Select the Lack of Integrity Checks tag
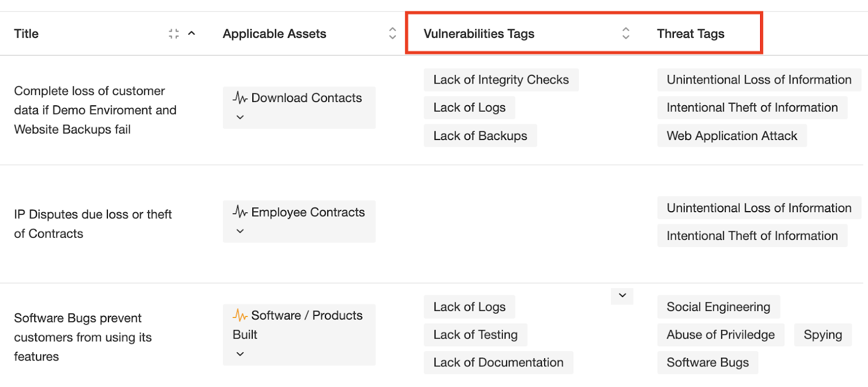Viewport: 868px width, 387px height. click(x=501, y=80)
